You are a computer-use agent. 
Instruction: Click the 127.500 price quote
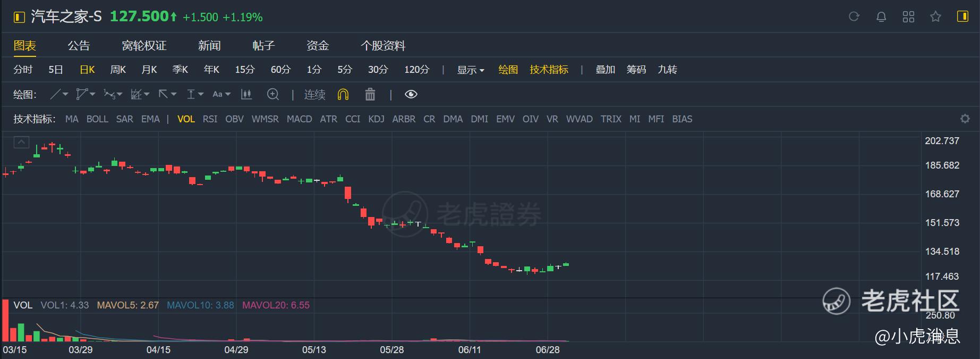139,16
